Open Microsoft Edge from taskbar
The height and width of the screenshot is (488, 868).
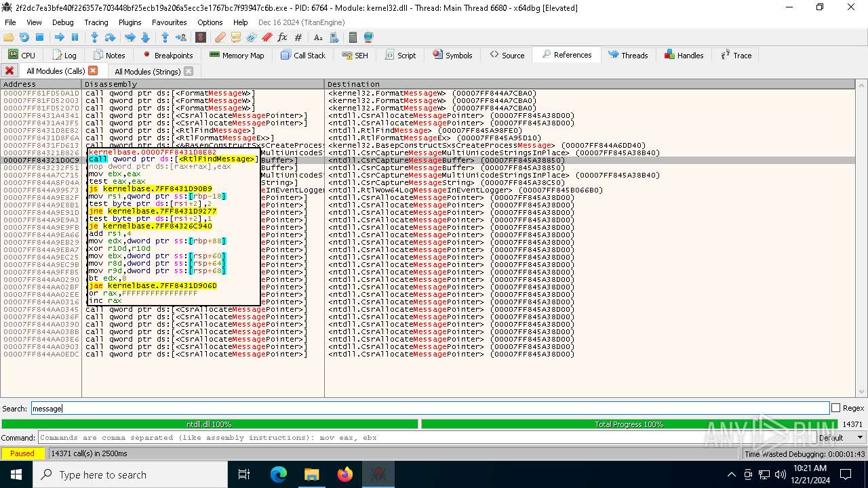(x=279, y=474)
